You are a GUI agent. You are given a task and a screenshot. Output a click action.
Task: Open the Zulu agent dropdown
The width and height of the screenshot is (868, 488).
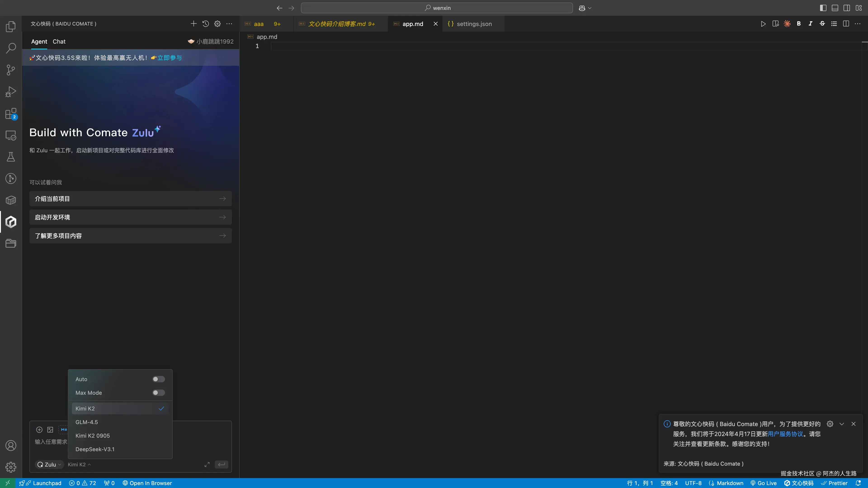50,465
